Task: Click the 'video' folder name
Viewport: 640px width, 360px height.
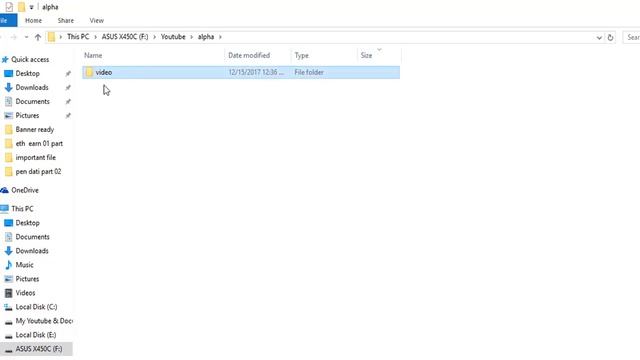Action: pyautogui.click(x=104, y=72)
